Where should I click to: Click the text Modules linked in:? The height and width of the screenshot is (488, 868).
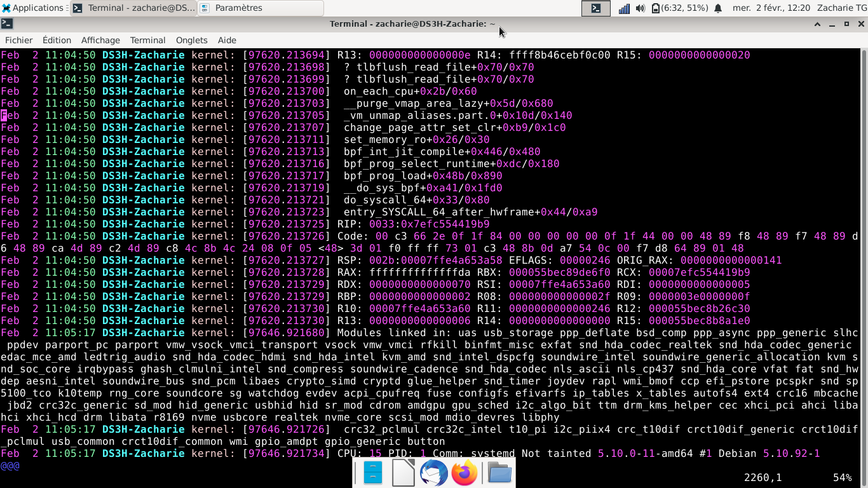[x=394, y=332]
